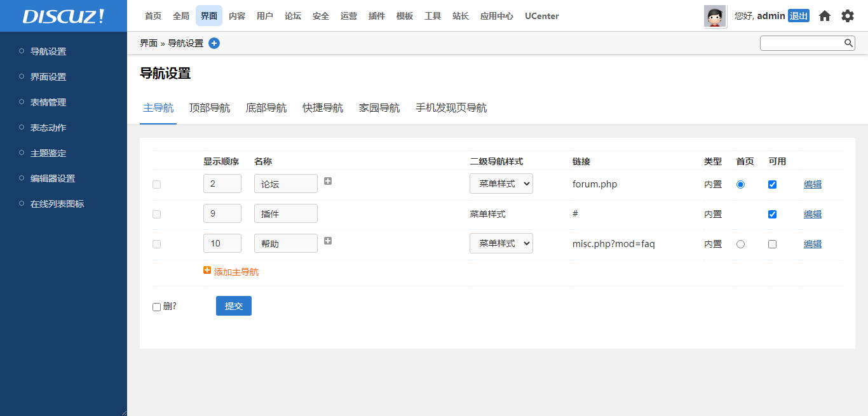
Task: Click 添加主导航 link
Action: 236,272
